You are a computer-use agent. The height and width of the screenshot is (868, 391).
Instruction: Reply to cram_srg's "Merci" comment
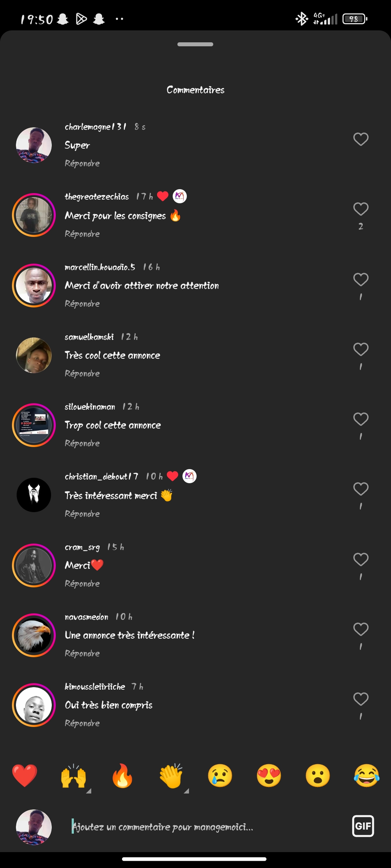pyautogui.click(x=82, y=584)
